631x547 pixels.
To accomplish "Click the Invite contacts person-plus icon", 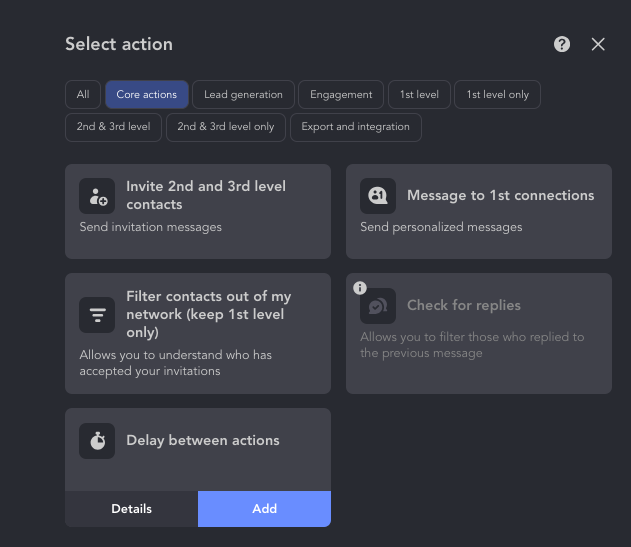I will point(97,196).
